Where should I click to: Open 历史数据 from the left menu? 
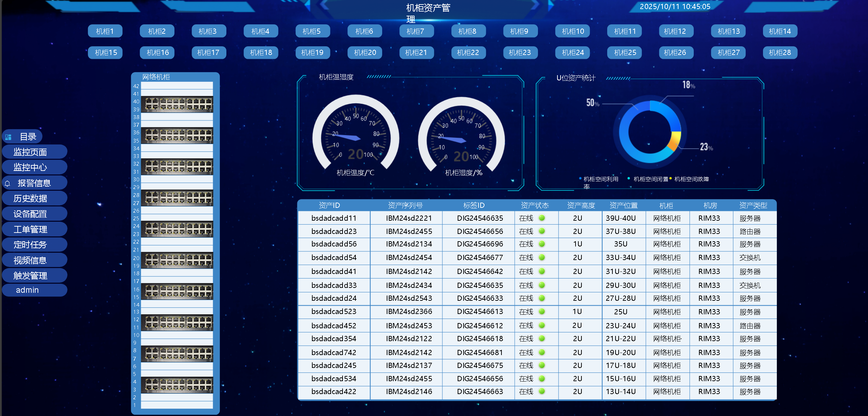click(30, 198)
